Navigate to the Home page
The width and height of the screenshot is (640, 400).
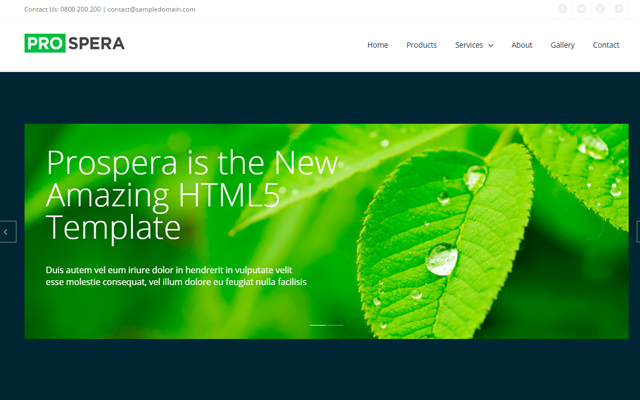(x=377, y=45)
